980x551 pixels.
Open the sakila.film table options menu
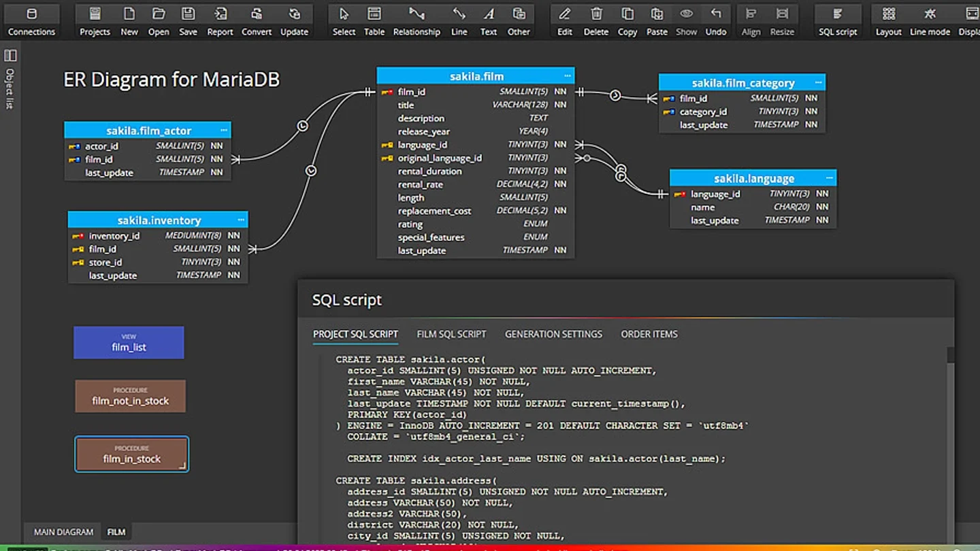pyautogui.click(x=567, y=76)
